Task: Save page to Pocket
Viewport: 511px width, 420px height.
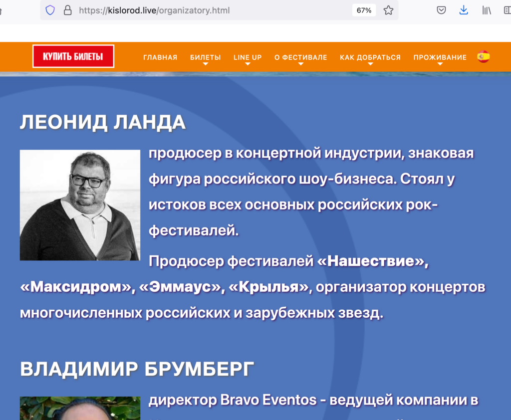Action: 441,10
